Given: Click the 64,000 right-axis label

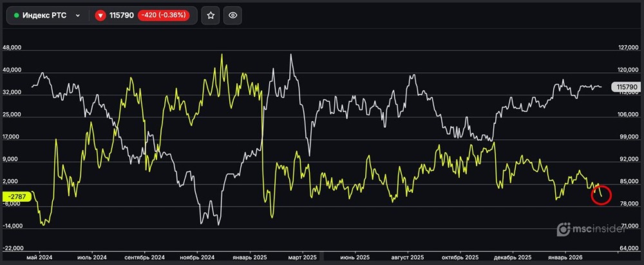Looking at the screenshot, I should pos(630,249).
